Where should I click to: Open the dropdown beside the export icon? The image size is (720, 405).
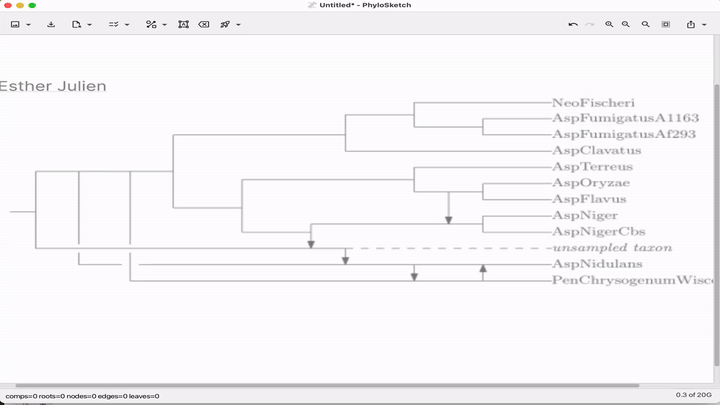click(x=704, y=25)
